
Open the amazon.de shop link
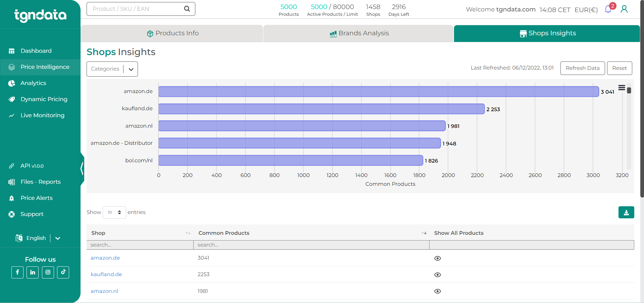coord(105,258)
